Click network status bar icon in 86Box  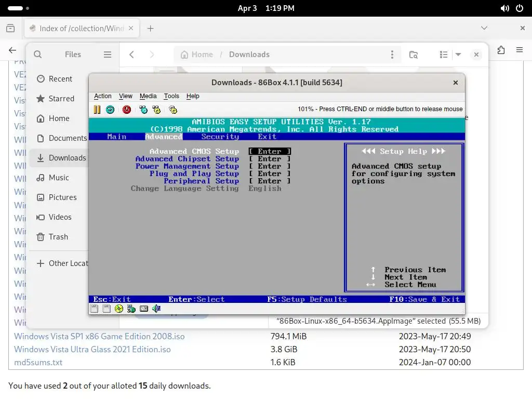[x=131, y=309]
